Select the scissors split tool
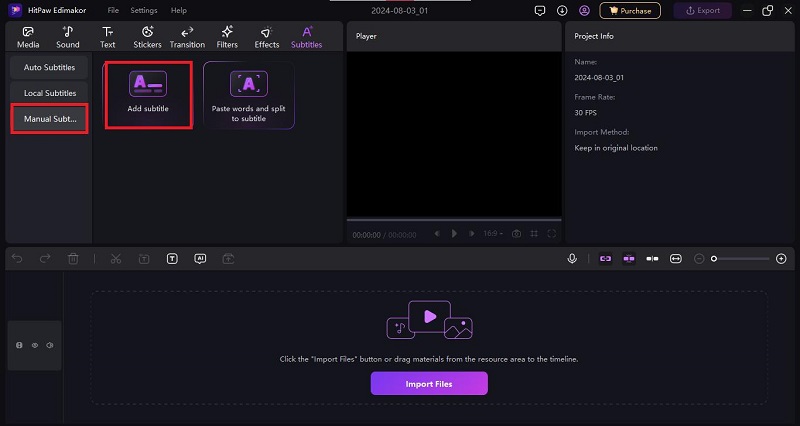 coord(116,258)
